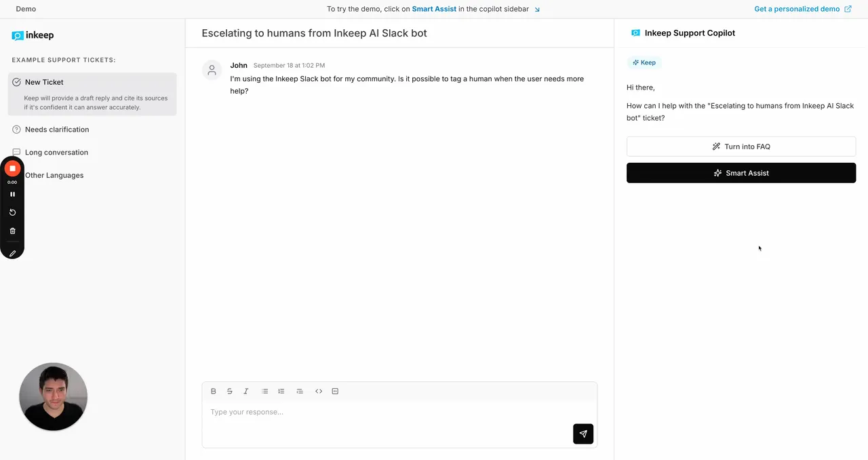Image resolution: width=868 pixels, height=460 pixels.
Task: Click the Needs clarification question-mark icon
Action: (16, 130)
